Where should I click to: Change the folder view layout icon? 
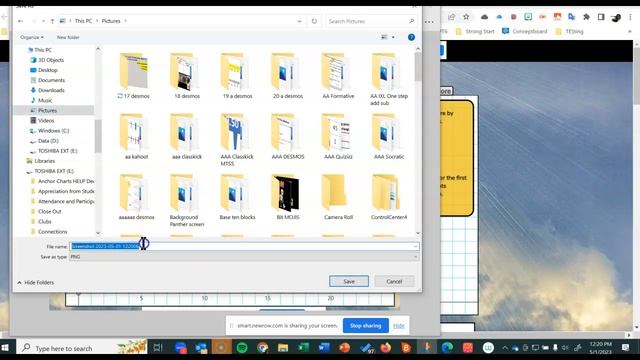pyautogui.click(x=384, y=37)
